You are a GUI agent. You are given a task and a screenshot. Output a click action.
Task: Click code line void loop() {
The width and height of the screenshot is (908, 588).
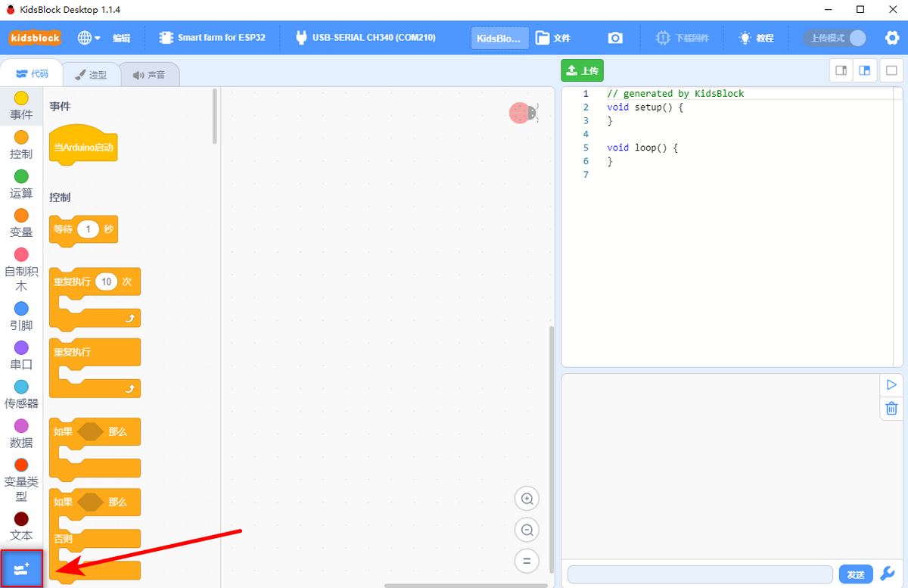[x=642, y=148]
